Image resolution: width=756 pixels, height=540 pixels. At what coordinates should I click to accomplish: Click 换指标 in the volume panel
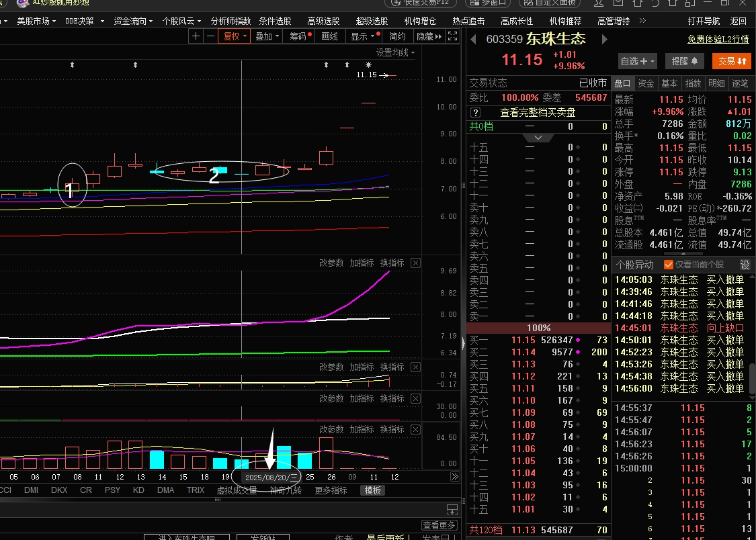392,430
